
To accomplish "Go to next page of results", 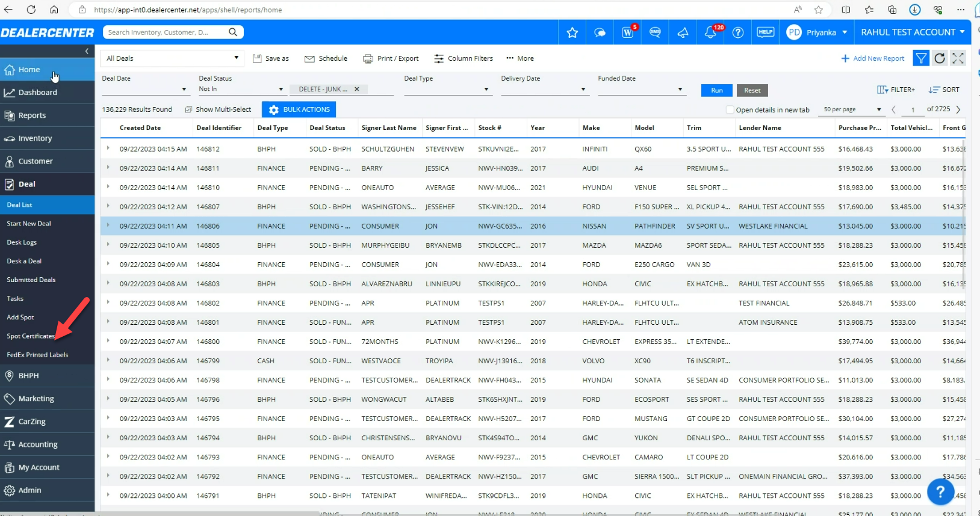I will pos(958,109).
